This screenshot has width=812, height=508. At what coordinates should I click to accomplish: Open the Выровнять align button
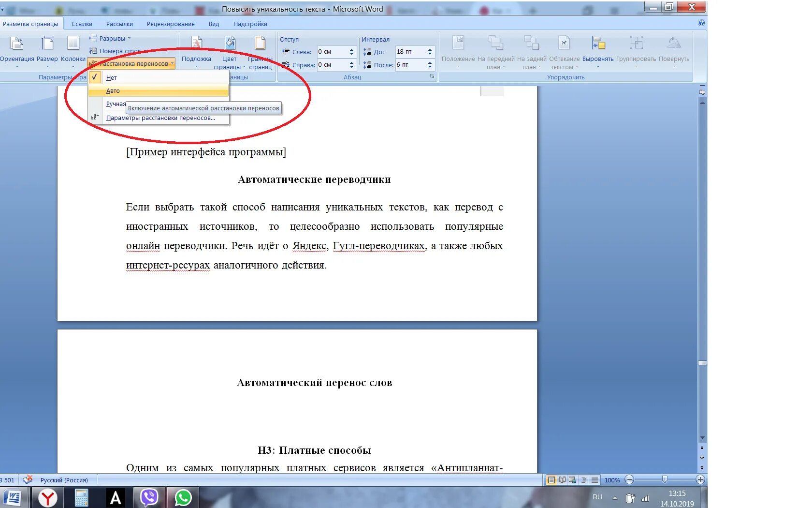pyautogui.click(x=598, y=51)
